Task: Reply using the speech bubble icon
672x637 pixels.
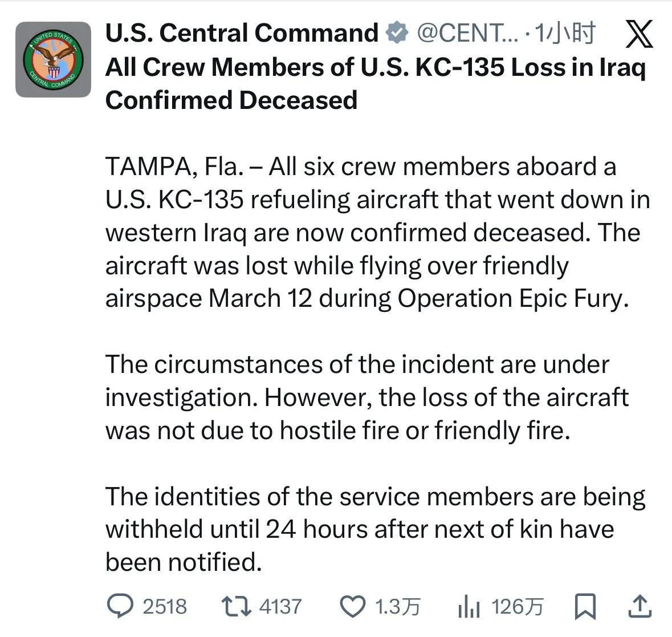Action: (x=120, y=606)
